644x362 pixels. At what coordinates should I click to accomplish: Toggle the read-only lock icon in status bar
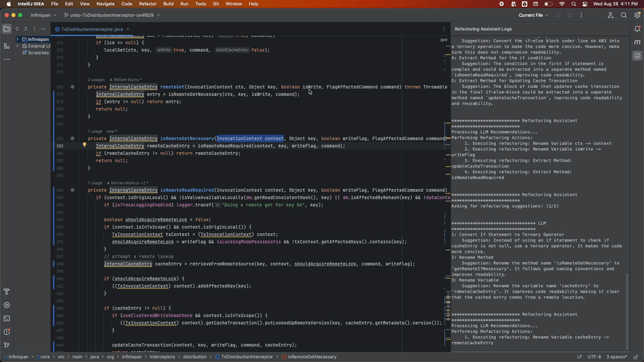tap(636, 357)
